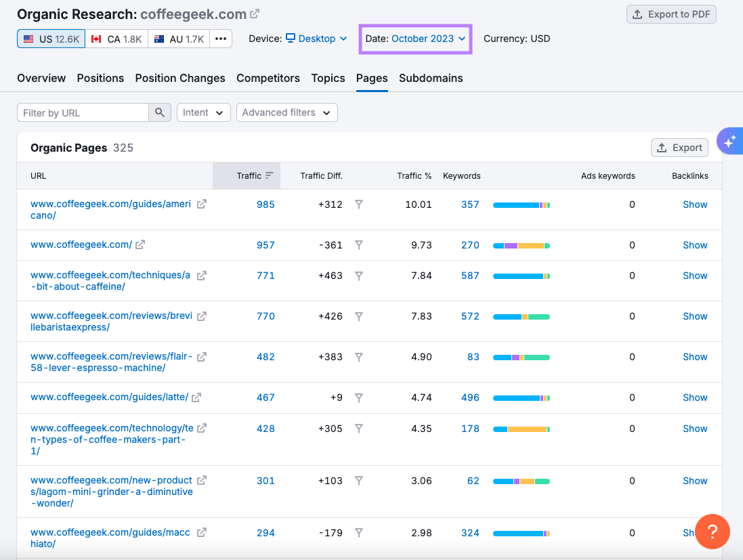This screenshot has height=560, width=743.
Task: Click the desktop monitor icon in Device selector
Action: tap(289, 39)
